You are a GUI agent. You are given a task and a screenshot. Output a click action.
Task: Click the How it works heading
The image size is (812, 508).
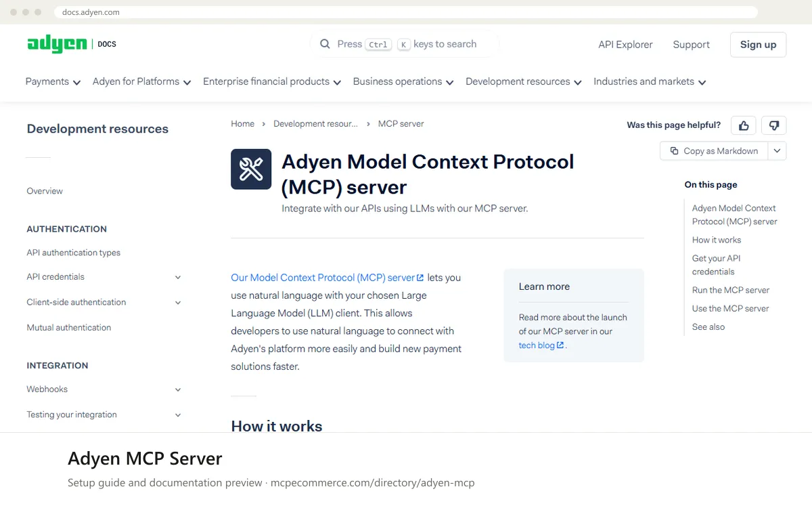(x=277, y=426)
